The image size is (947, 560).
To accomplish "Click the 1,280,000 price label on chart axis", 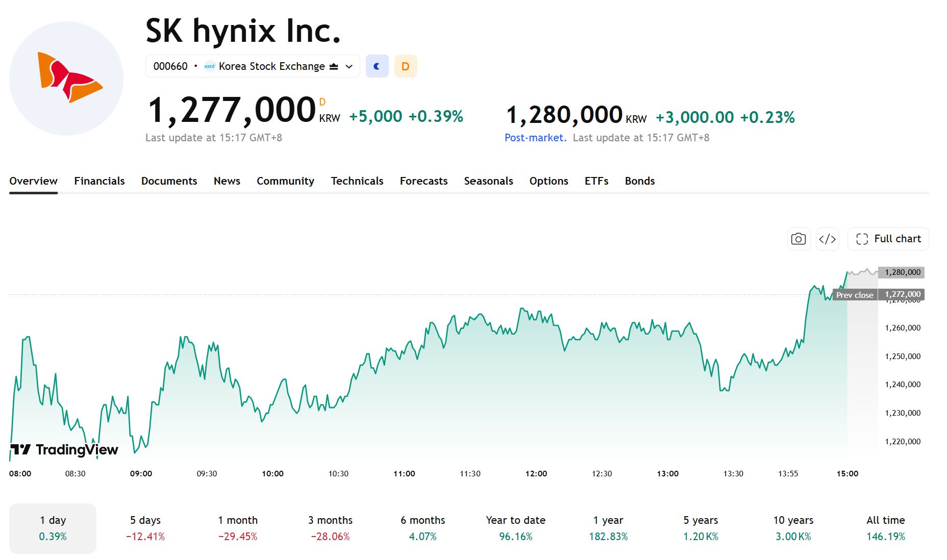I will 903,272.
